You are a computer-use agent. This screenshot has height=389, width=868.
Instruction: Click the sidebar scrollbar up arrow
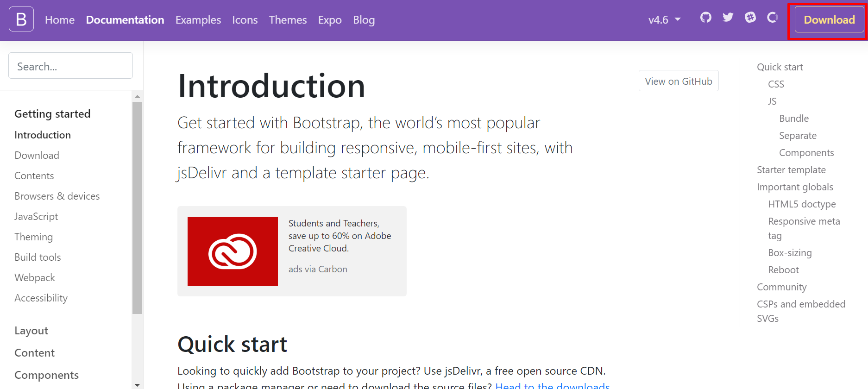click(x=137, y=96)
